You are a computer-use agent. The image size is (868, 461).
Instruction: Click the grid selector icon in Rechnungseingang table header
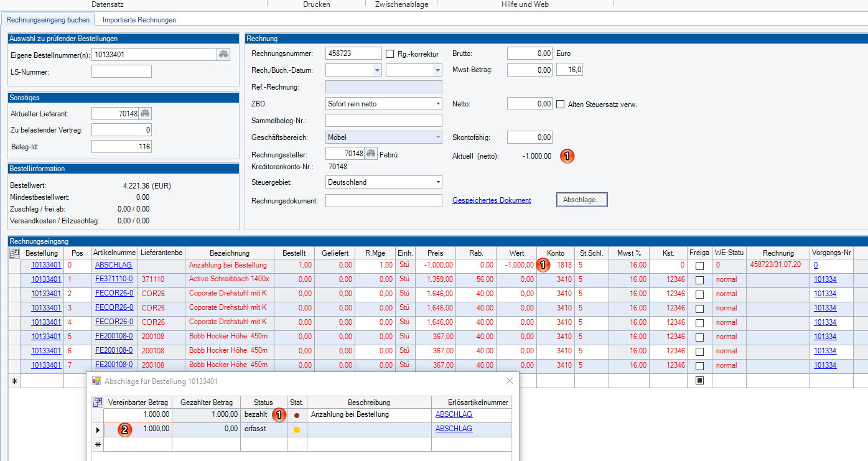[x=14, y=253]
